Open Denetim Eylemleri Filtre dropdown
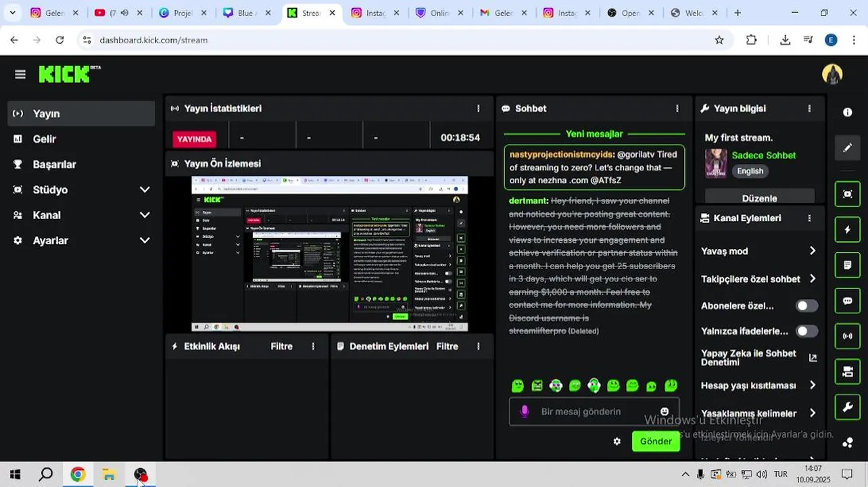 click(447, 346)
